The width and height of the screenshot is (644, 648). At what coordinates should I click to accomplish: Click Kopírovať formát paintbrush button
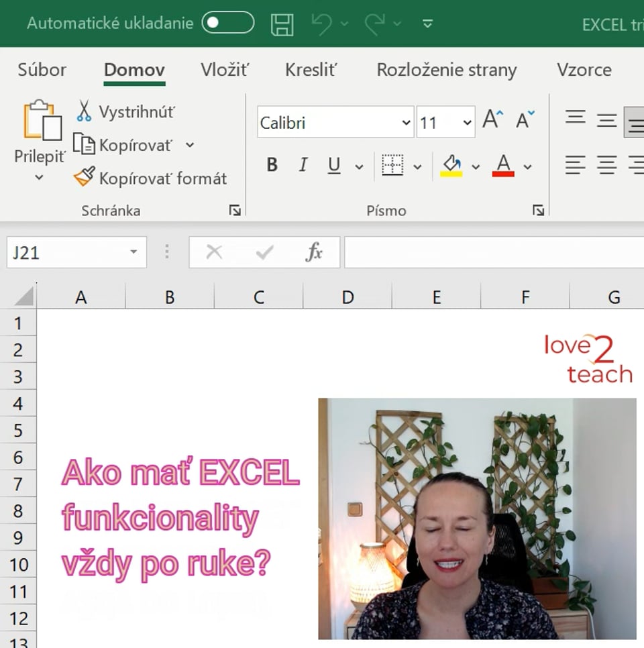[x=150, y=178]
